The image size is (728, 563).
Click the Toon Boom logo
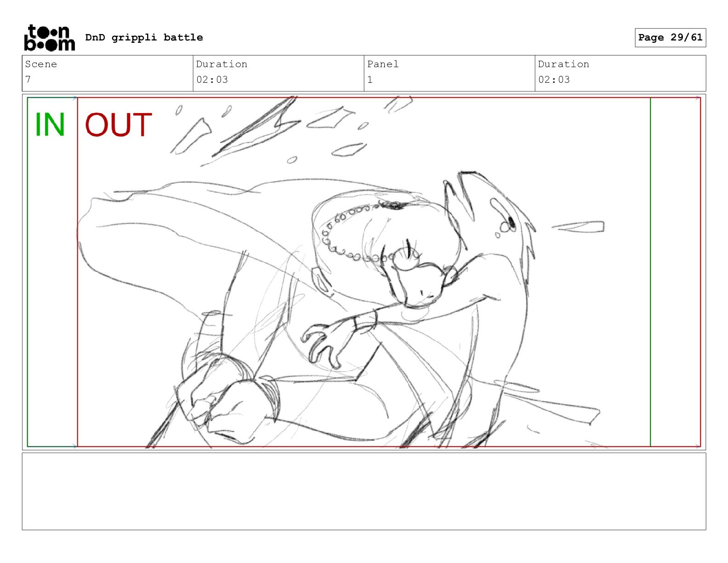49,37
